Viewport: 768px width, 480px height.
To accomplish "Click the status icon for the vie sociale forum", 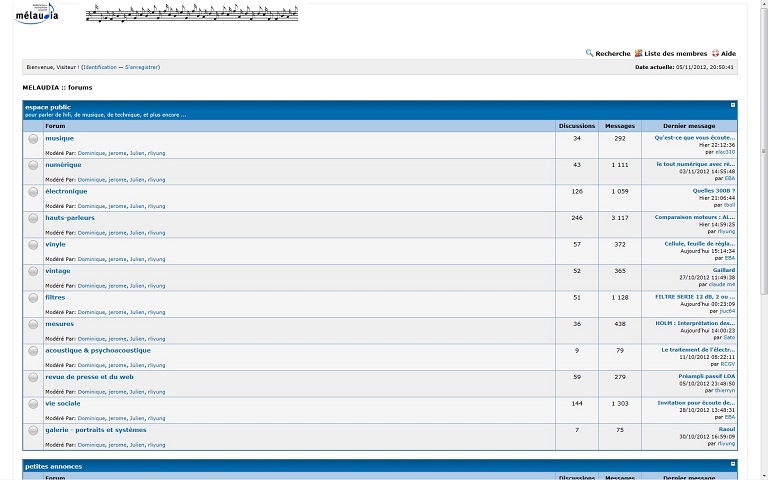I will point(33,404).
